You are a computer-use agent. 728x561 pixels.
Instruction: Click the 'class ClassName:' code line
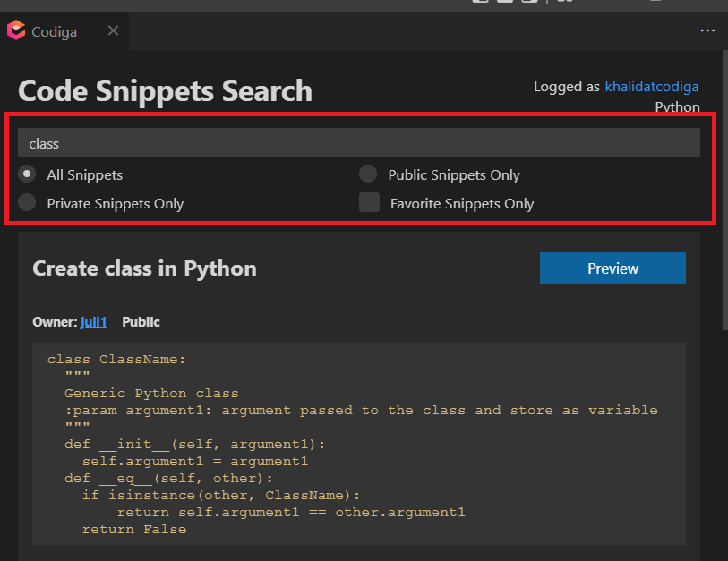(x=116, y=360)
